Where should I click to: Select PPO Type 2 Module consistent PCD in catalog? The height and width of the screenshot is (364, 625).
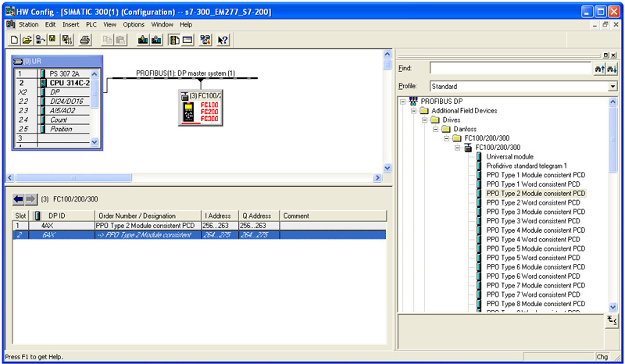click(x=535, y=194)
